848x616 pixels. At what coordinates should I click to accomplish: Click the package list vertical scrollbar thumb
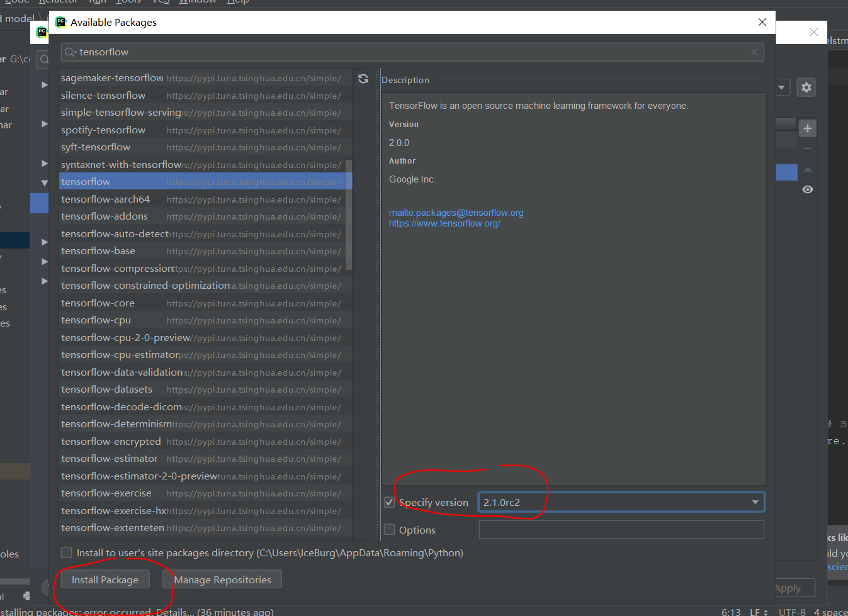point(349,214)
